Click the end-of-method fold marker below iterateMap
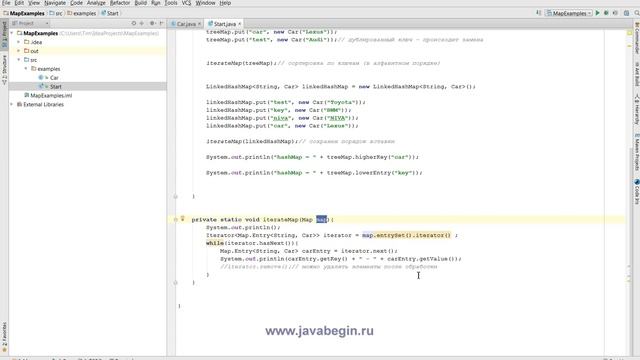Image resolution: width=640 pixels, height=360 pixels. coord(176,282)
